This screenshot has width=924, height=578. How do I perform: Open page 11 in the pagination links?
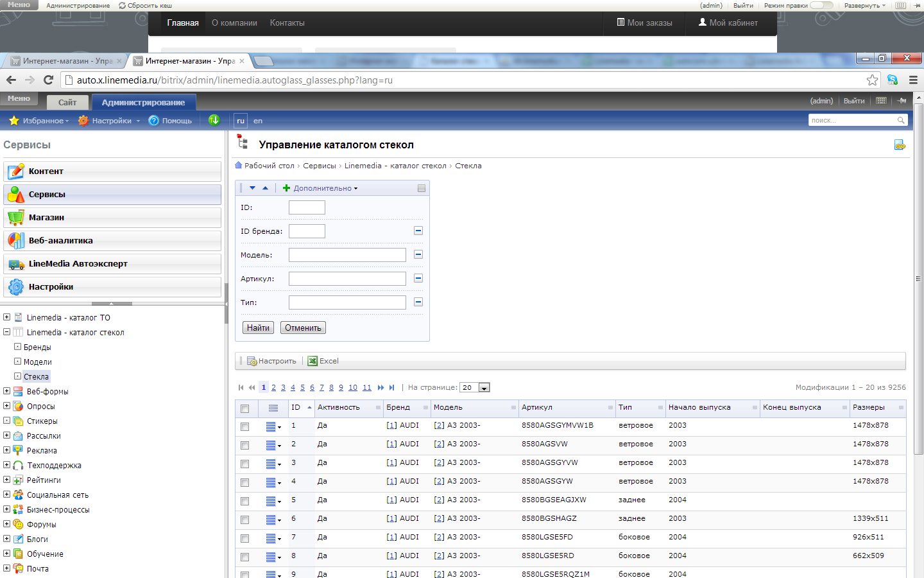point(367,387)
